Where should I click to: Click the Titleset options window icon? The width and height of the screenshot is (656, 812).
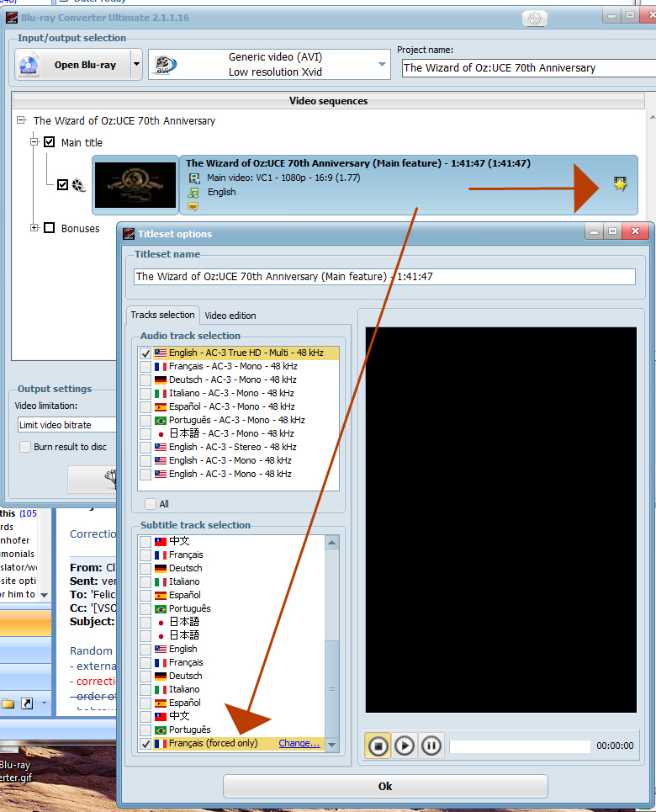tap(129, 234)
